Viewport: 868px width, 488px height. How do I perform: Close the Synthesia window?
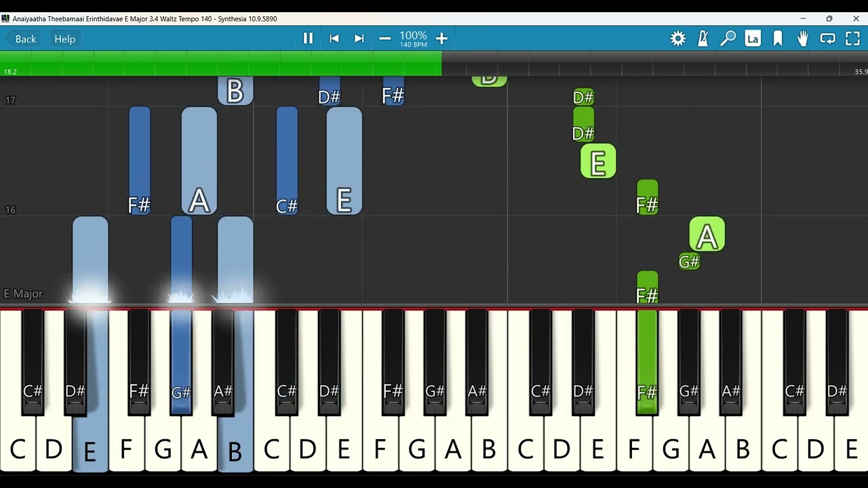(856, 18)
